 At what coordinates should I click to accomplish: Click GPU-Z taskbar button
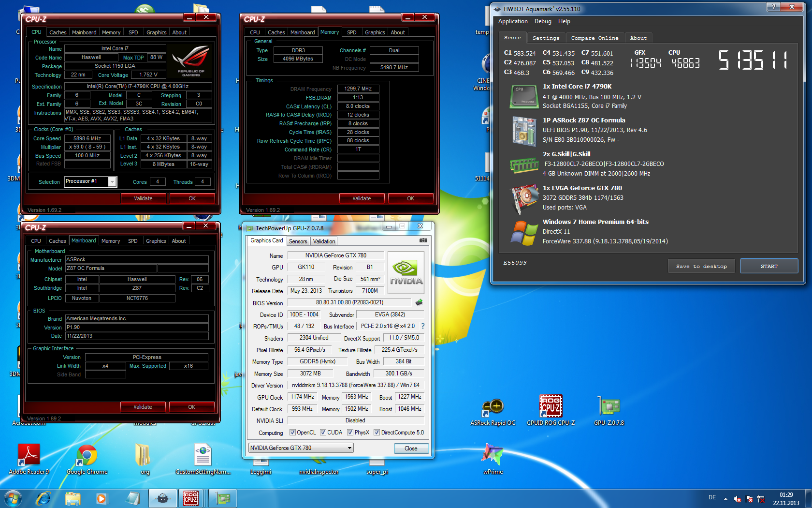(223, 498)
